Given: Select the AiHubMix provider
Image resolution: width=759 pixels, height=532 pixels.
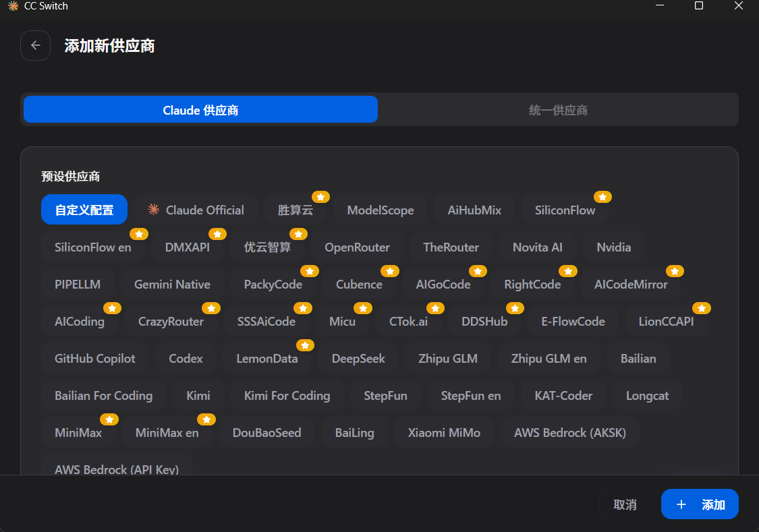Looking at the screenshot, I should [x=474, y=210].
